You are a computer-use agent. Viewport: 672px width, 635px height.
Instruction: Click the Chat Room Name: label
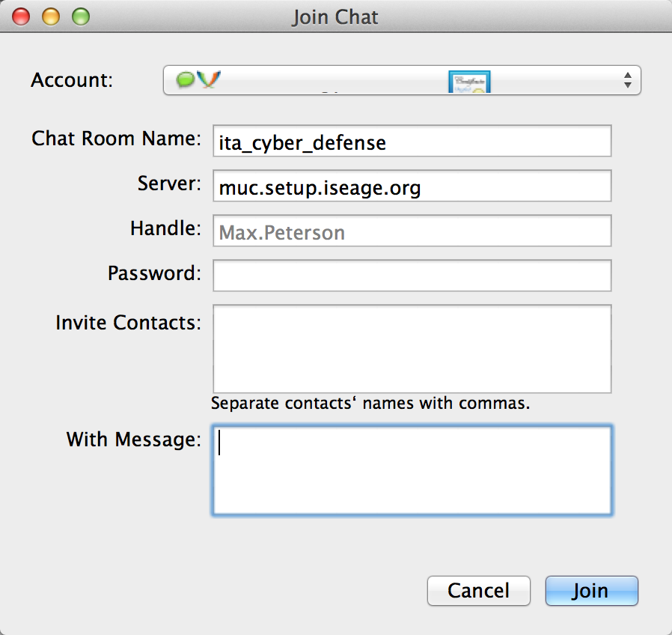click(116, 139)
